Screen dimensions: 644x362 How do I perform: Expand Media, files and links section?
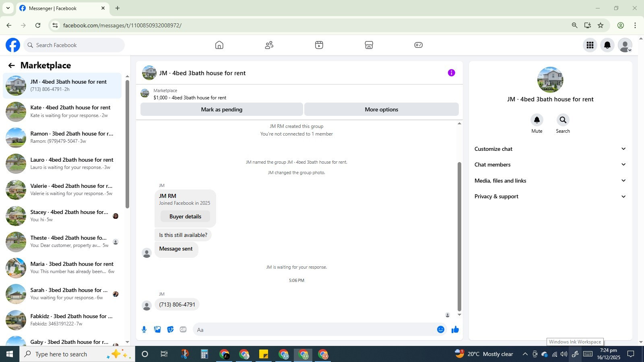pos(550,181)
